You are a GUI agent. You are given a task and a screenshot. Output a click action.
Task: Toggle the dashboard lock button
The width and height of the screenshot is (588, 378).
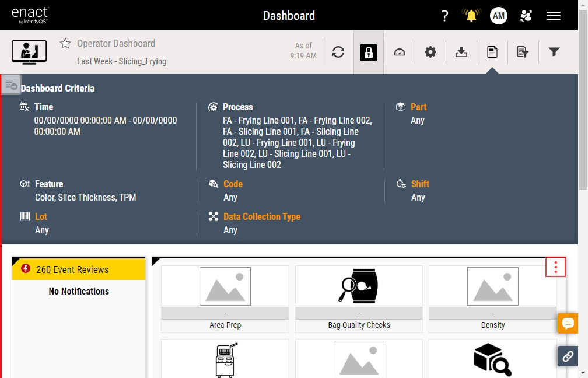point(369,52)
